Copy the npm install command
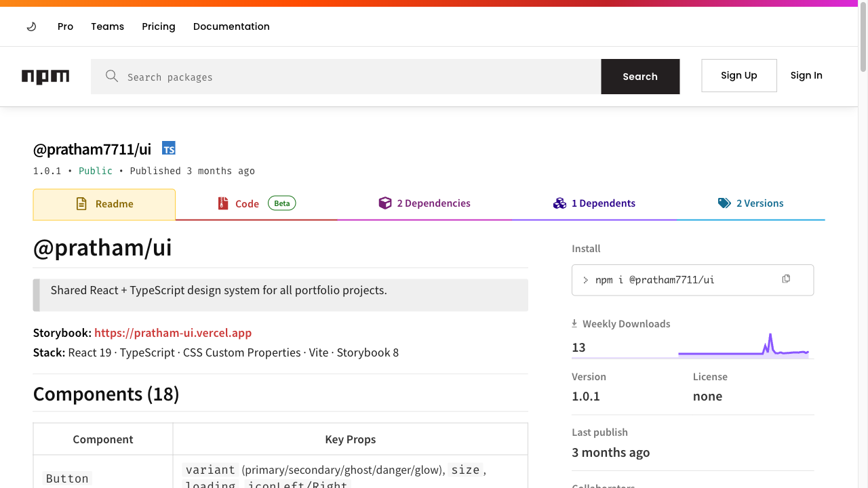The image size is (868, 488). click(786, 279)
